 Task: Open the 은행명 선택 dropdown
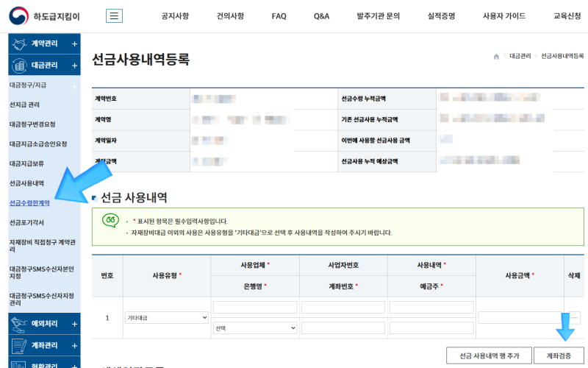tap(255, 328)
